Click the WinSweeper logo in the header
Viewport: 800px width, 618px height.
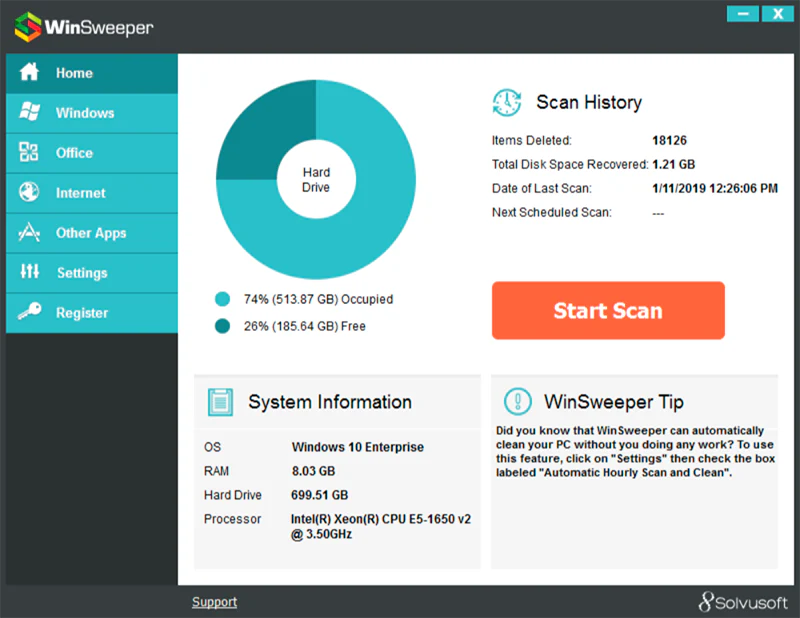pyautogui.click(x=84, y=27)
